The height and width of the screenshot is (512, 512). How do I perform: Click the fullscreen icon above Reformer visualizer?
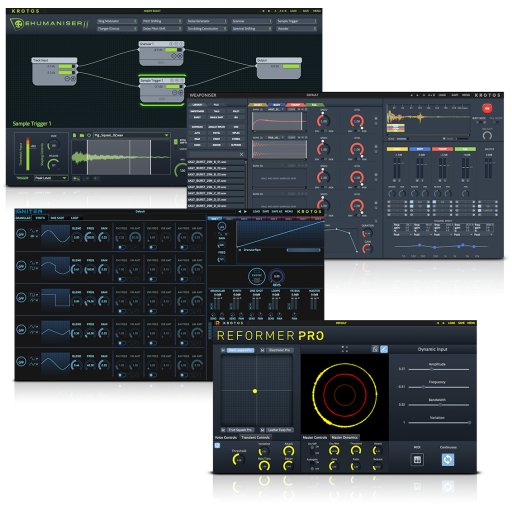point(345,349)
